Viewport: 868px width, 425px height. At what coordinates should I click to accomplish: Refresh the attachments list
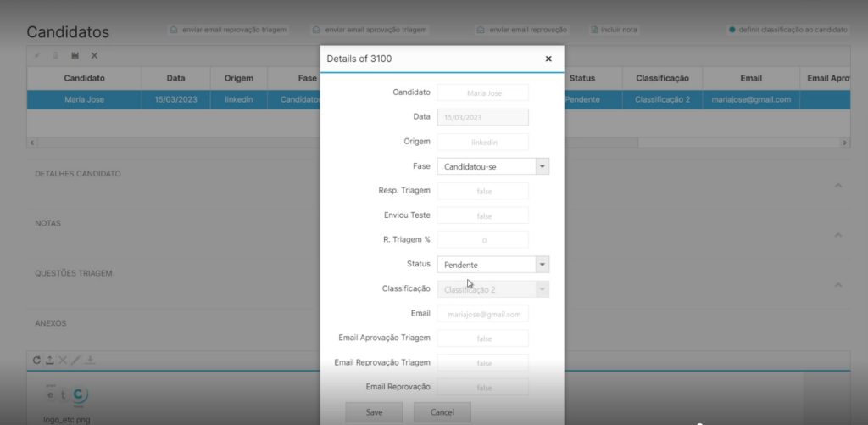pyautogui.click(x=36, y=361)
